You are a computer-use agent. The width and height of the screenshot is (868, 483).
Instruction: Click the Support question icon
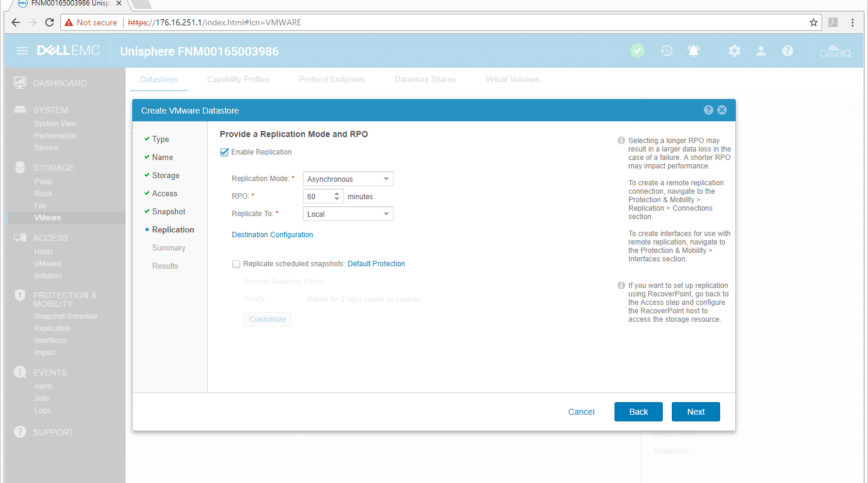click(20, 432)
